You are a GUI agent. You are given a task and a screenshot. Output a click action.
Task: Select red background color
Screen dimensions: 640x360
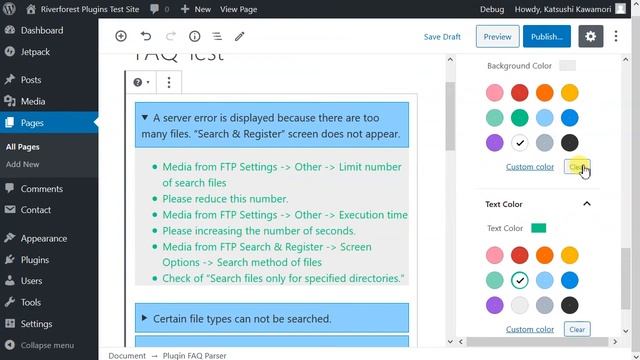(520, 93)
